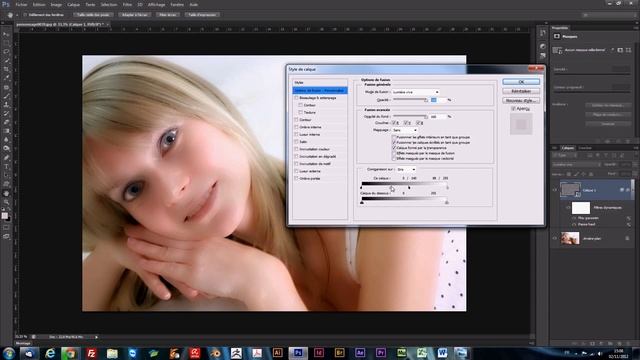The height and width of the screenshot is (360, 640).
Task: Click 'Taille d'impression' button
Action: click(x=202, y=15)
